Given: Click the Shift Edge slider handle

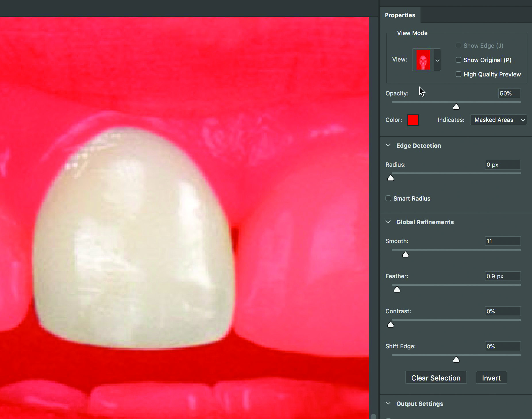Looking at the screenshot, I should coord(456,360).
